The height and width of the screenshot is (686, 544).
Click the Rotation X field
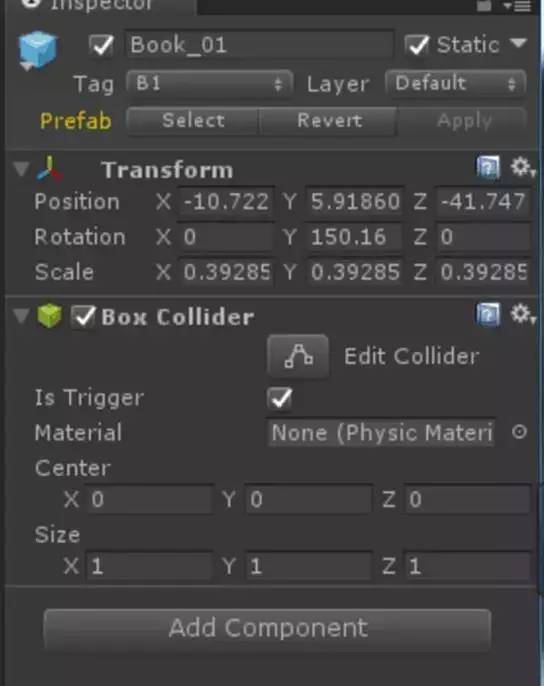point(226,237)
